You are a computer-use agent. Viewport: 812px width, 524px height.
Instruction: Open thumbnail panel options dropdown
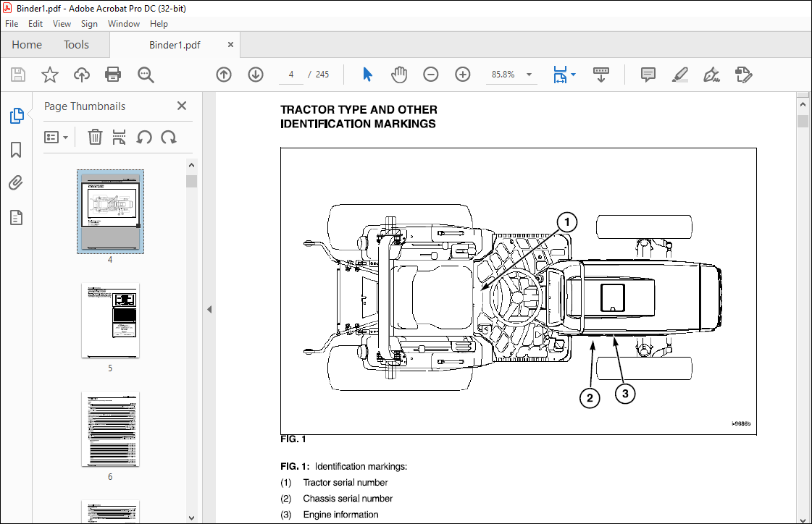(56, 137)
